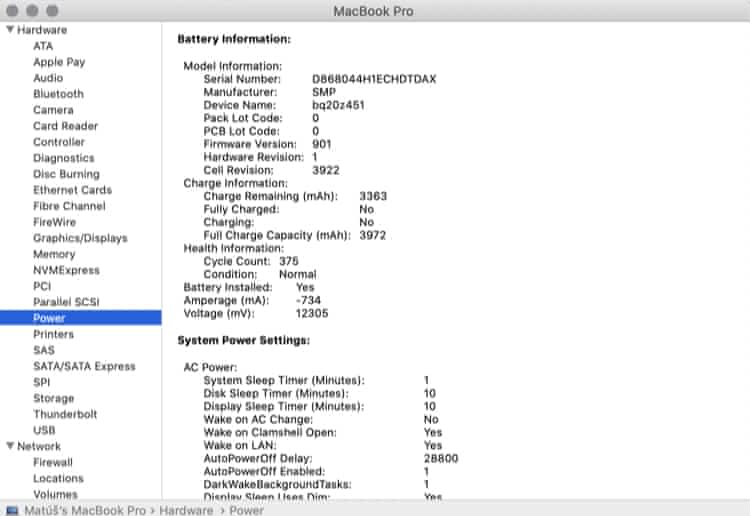Screen dimensions: 750x516
Task: Select SAS in the hardware list
Action: [x=44, y=350]
